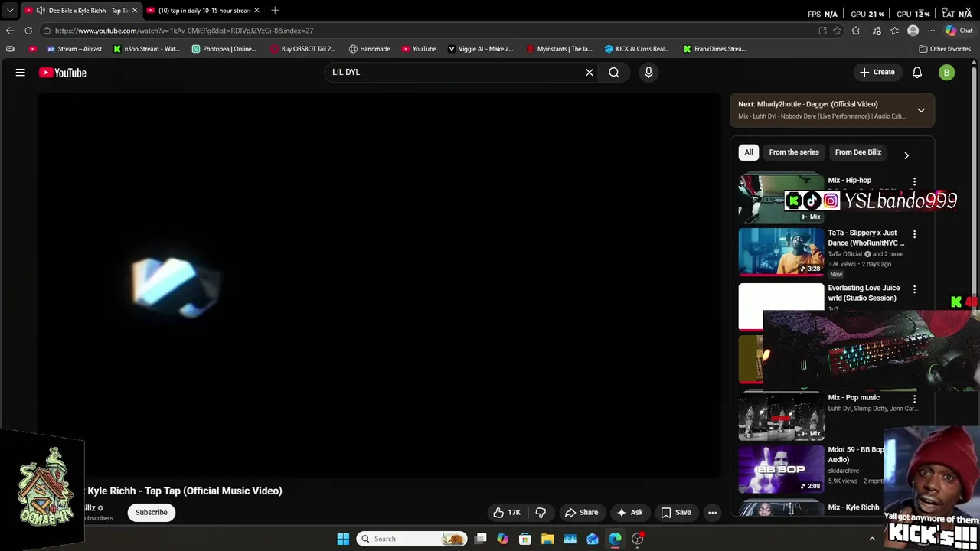The image size is (980, 551).
Task: Open Photopea Online bookmark
Action: [224, 49]
